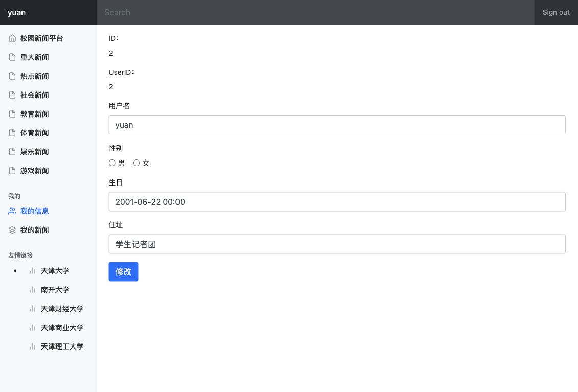This screenshot has width=578, height=392.
Task: Click the 性别 label text
Action: (x=116, y=148)
